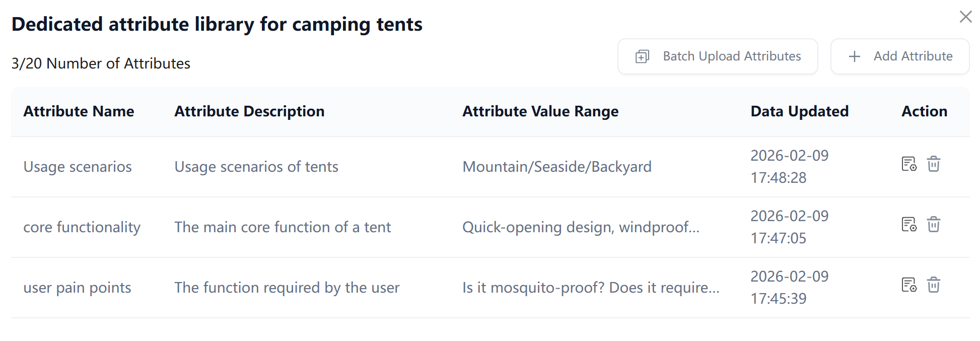Close the attribute library dialog
The width and height of the screenshot is (980, 341).
965,17
